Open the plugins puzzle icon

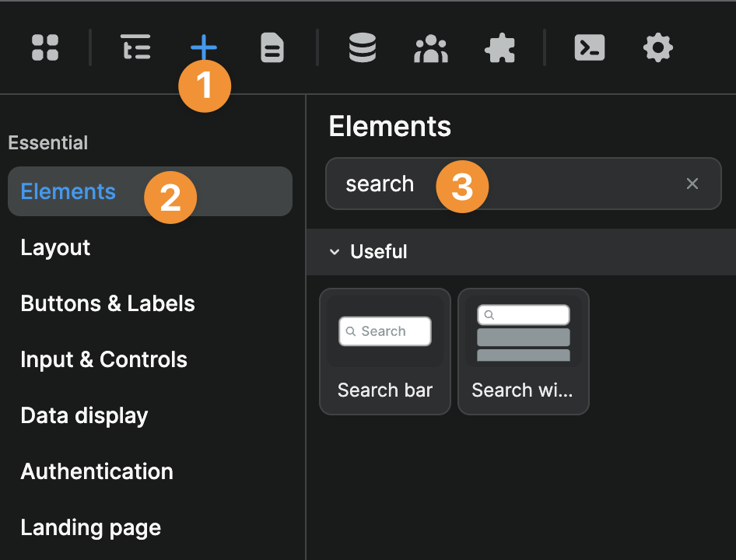(x=499, y=47)
